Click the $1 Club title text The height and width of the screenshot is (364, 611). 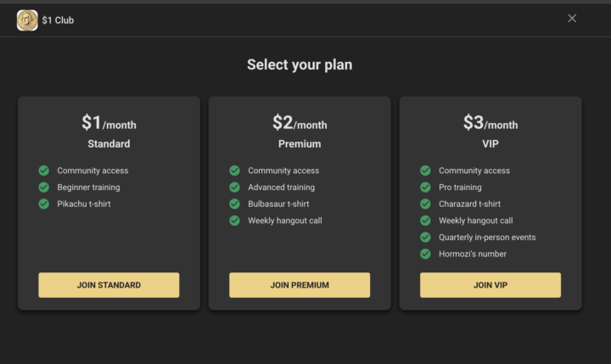click(x=58, y=20)
